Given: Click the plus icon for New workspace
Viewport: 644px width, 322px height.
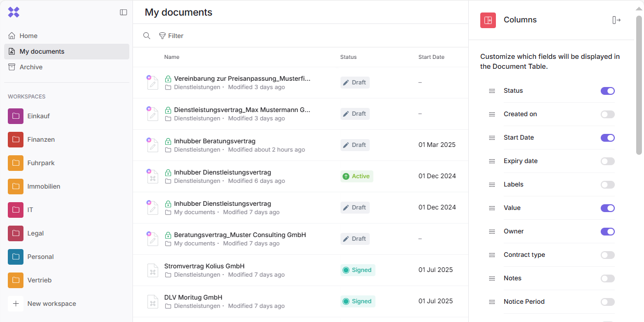Looking at the screenshot, I should [16, 304].
